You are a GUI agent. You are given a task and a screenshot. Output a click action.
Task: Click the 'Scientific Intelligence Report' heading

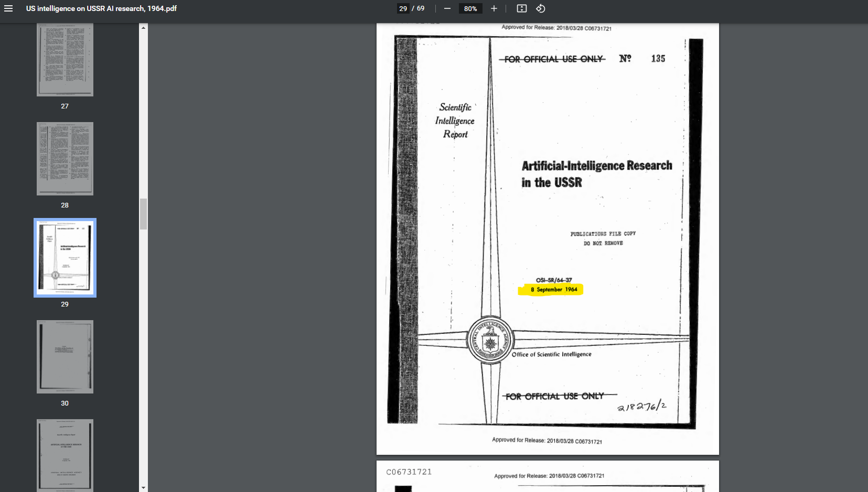(x=455, y=121)
